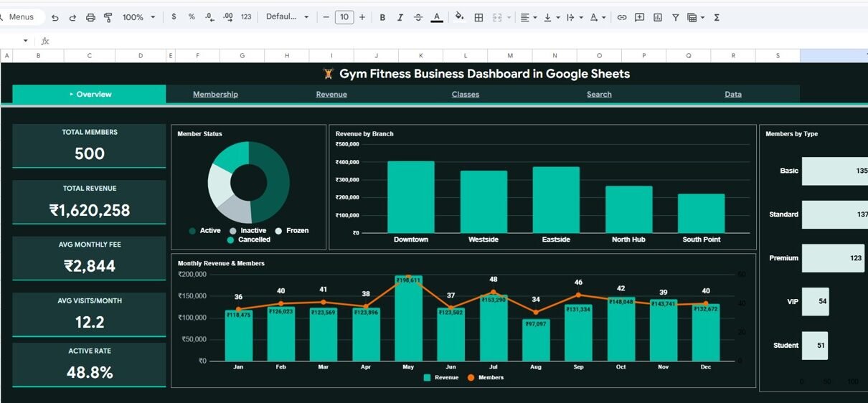Open the fill color picker
868x403 pixels.
pos(460,17)
